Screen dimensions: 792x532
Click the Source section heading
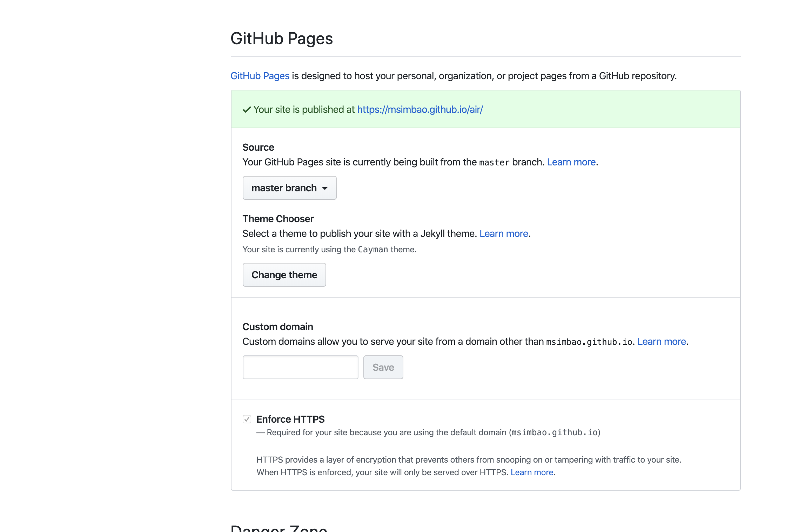pyautogui.click(x=258, y=148)
